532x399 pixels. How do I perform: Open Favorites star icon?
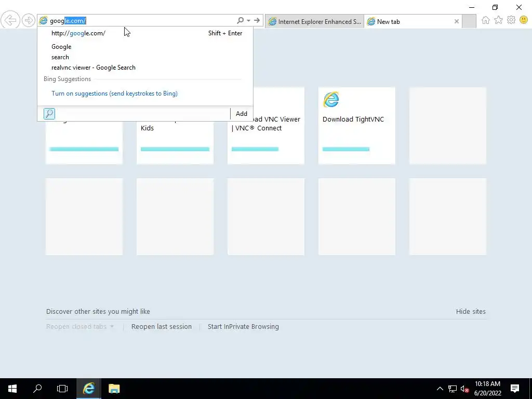click(498, 20)
